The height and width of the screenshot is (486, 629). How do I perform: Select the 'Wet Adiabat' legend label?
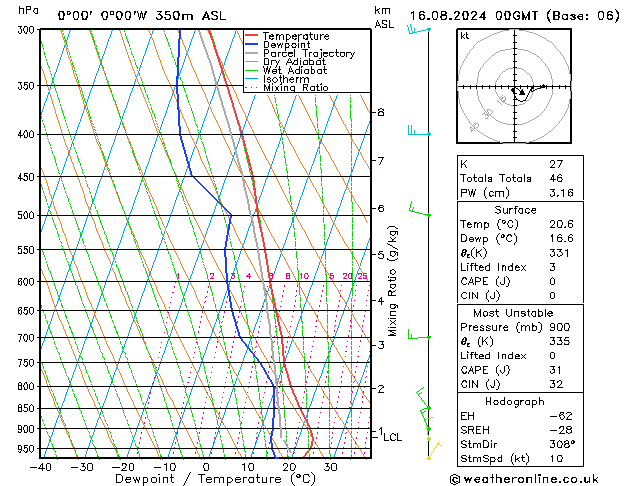pyautogui.click(x=295, y=70)
